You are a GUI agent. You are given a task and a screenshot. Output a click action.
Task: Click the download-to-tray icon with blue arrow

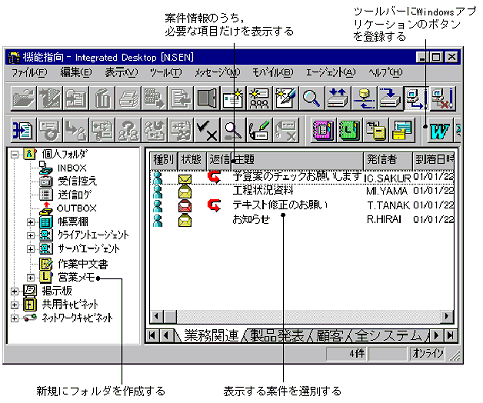coord(390,99)
